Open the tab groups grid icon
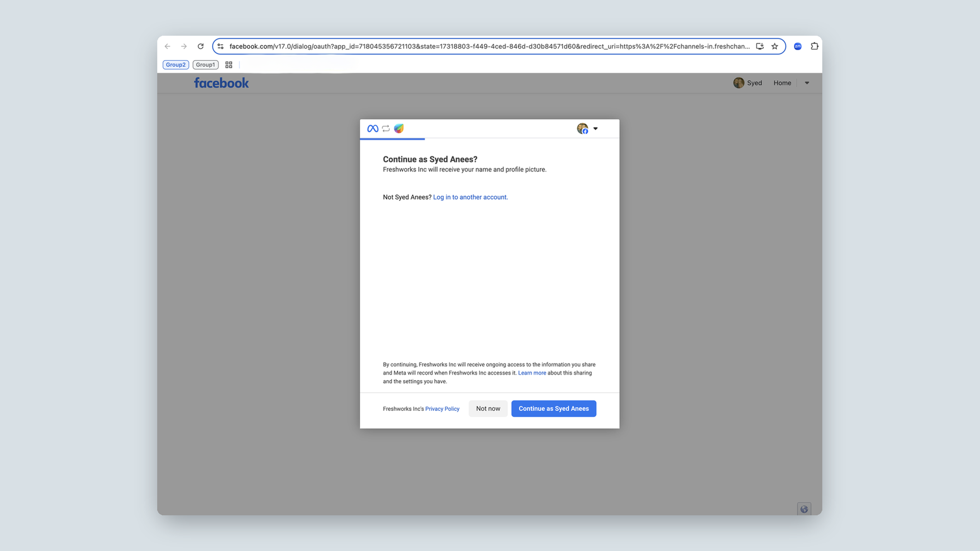980x551 pixels. [x=229, y=65]
